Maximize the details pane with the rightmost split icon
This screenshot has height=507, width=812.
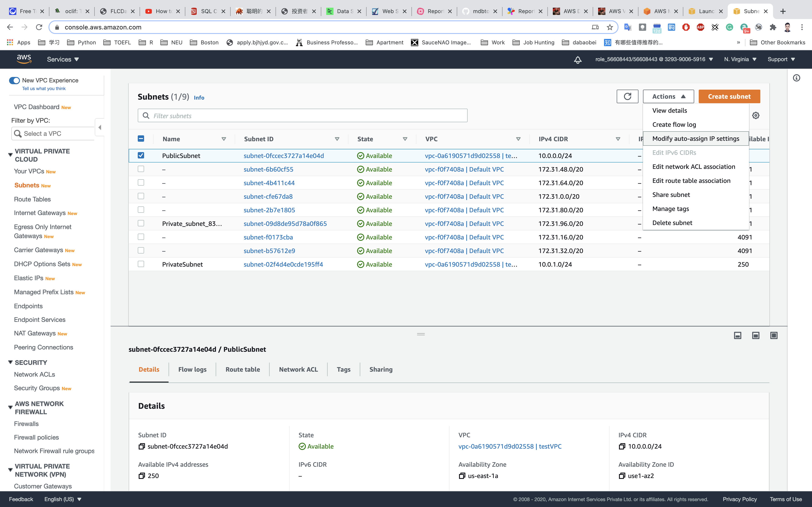pos(774,335)
